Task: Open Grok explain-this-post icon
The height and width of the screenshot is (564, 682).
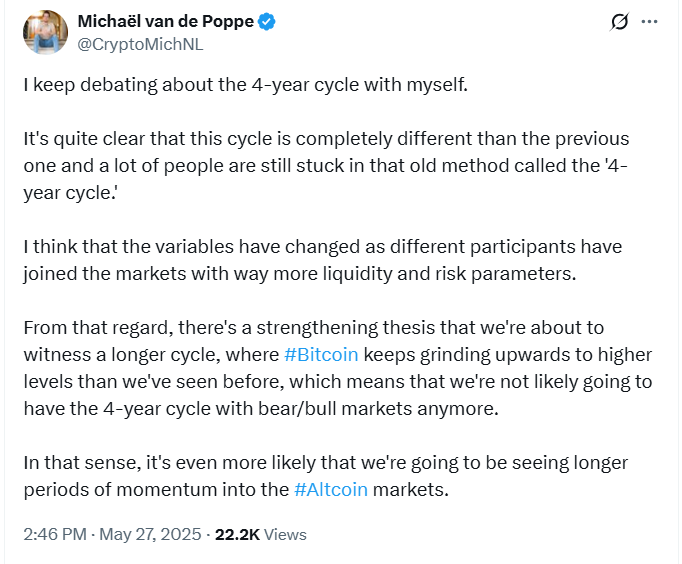Action: (x=619, y=22)
